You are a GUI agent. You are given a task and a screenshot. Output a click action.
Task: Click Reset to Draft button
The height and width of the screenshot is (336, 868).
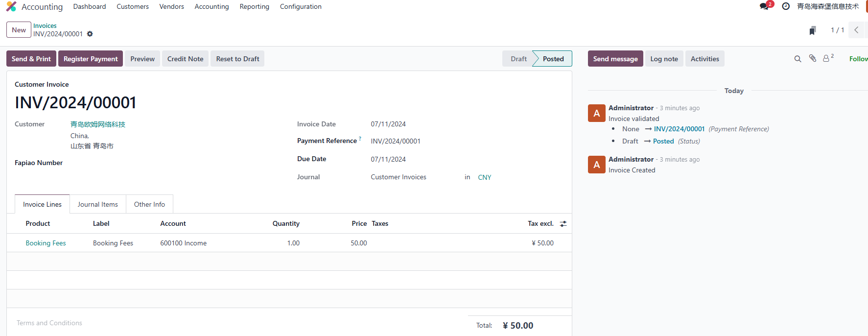(x=237, y=59)
